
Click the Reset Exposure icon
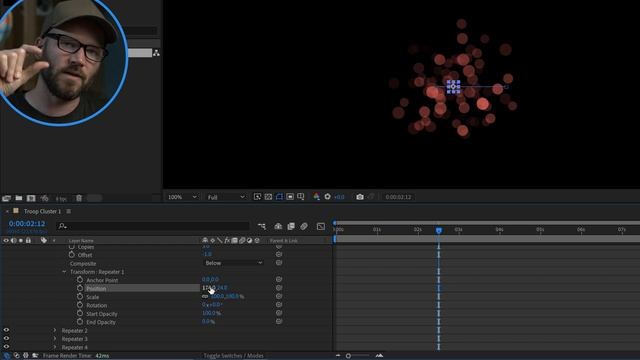click(x=327, y=197)
